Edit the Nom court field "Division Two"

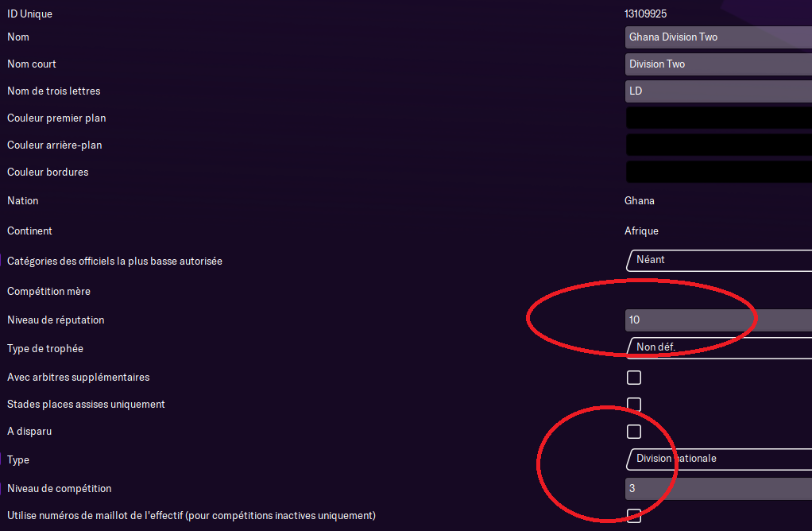(x=718, y=64)
